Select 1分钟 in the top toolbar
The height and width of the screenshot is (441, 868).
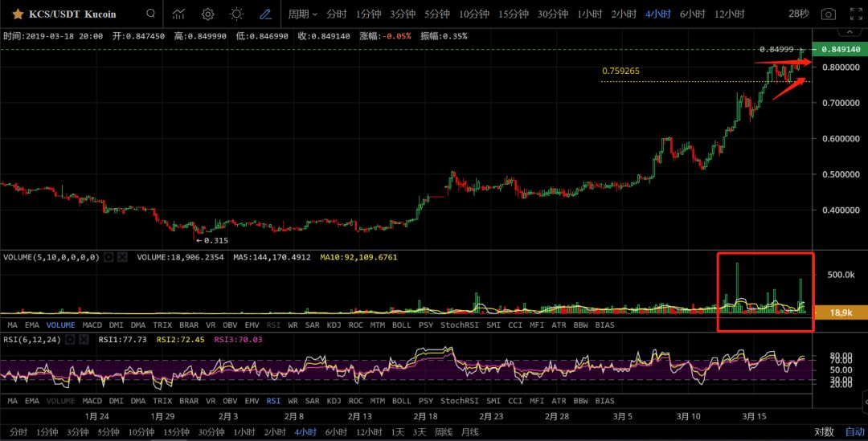click(369, 14)
